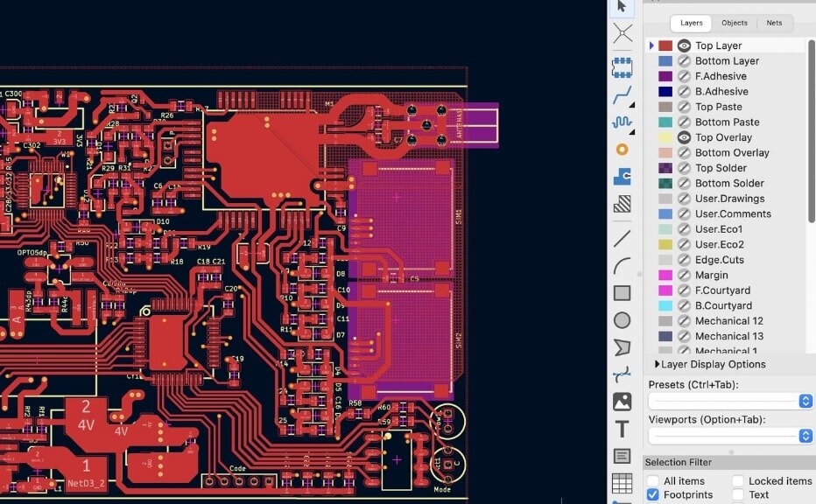This screenshot has width=816, height=504.
Task: Select the Add Footprint tool
Action: click(x=623, y=66)
